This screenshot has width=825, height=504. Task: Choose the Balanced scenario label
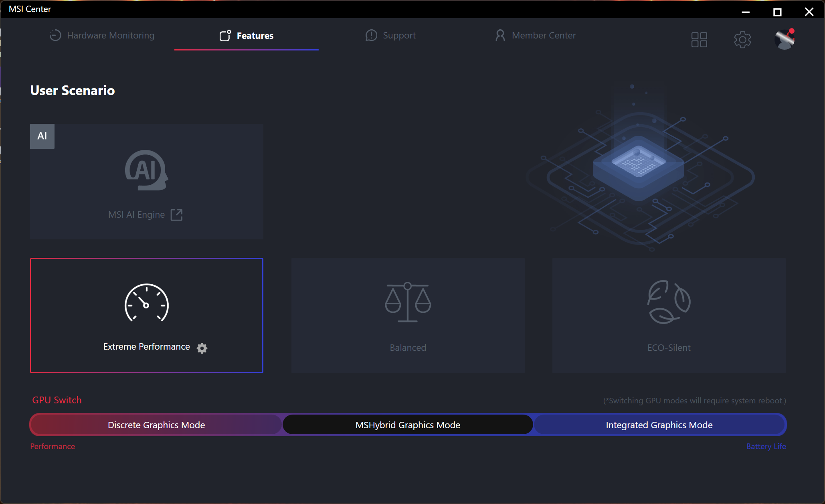coord(408,348)
